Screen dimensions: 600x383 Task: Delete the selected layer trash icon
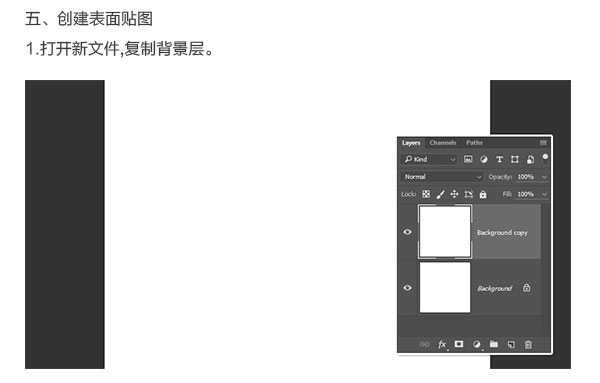tap(528, 344)
